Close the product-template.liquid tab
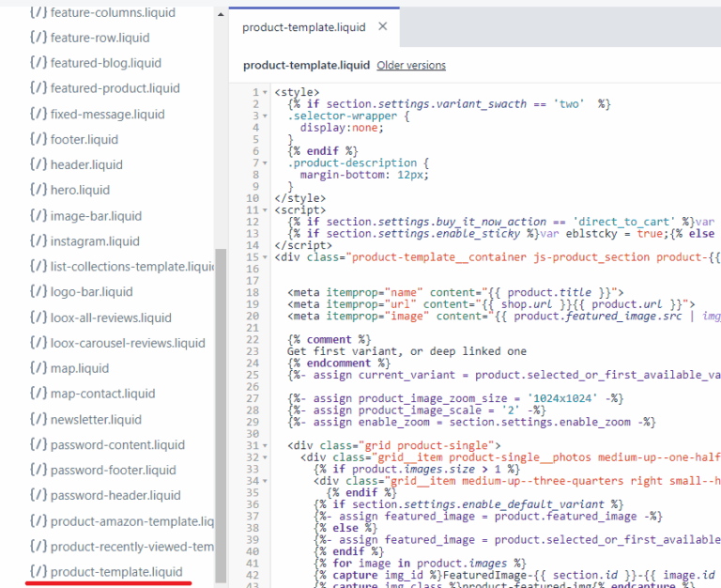The width and height of the screenshot is (721, 588). click(x=382, y=27)
